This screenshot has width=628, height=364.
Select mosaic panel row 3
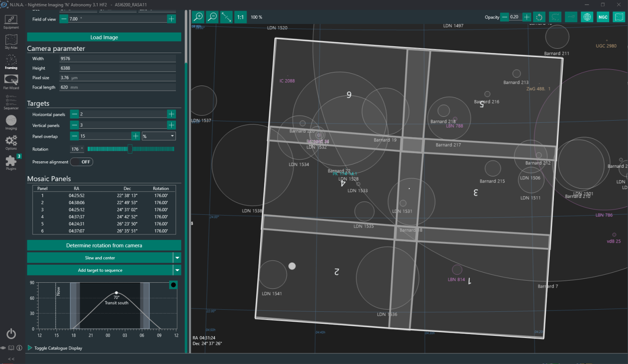pyautogui.click(x=104, y=210)
